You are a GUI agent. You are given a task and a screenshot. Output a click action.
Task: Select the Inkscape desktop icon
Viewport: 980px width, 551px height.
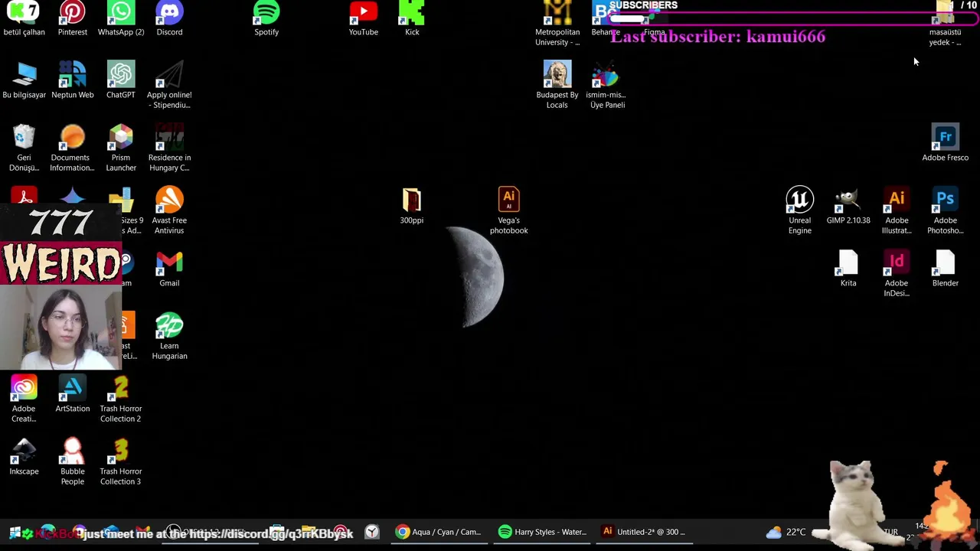tap(24, 456)
